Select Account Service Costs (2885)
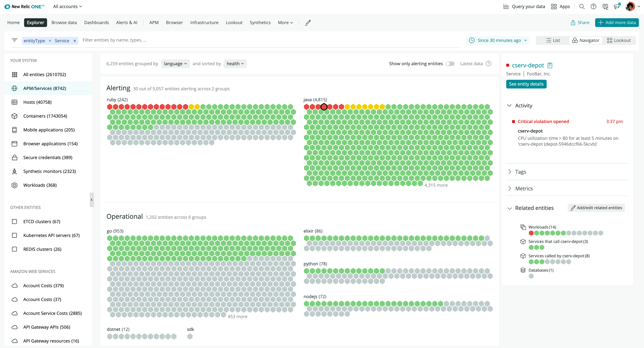The image size is (644, 348). pyautogui.click(x=48, y=313)
